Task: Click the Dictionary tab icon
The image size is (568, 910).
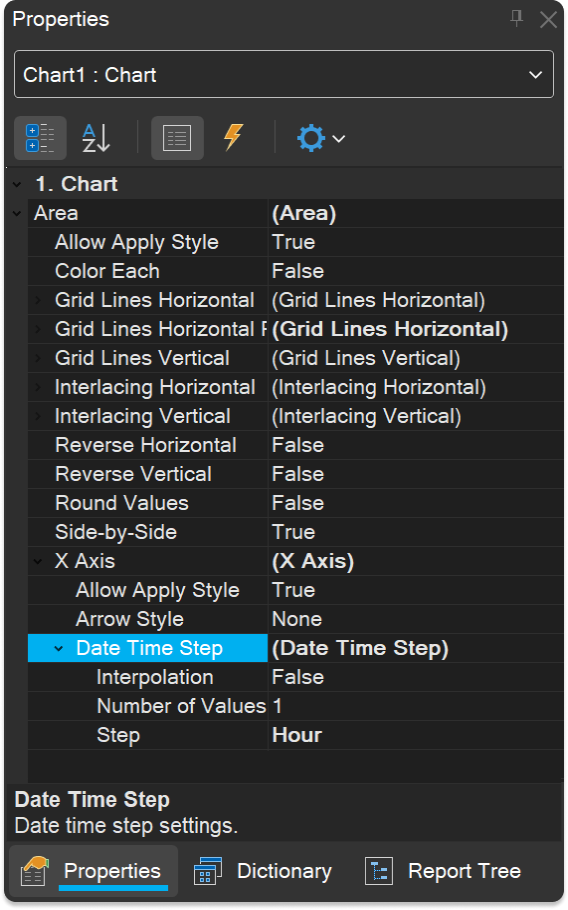Action: (x=208, y=871)
